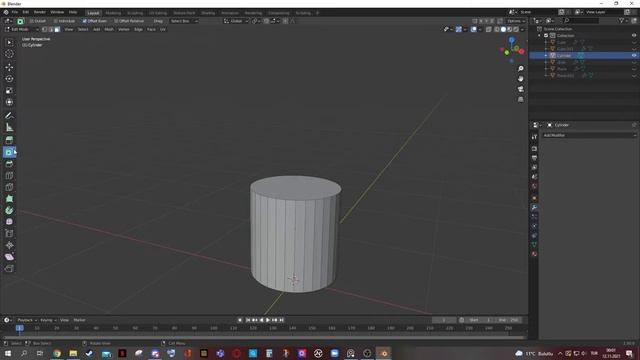Switch to the Shading workspace tab
The height and width of the screenshot is (360, 640).
click(x=208, y=13)
